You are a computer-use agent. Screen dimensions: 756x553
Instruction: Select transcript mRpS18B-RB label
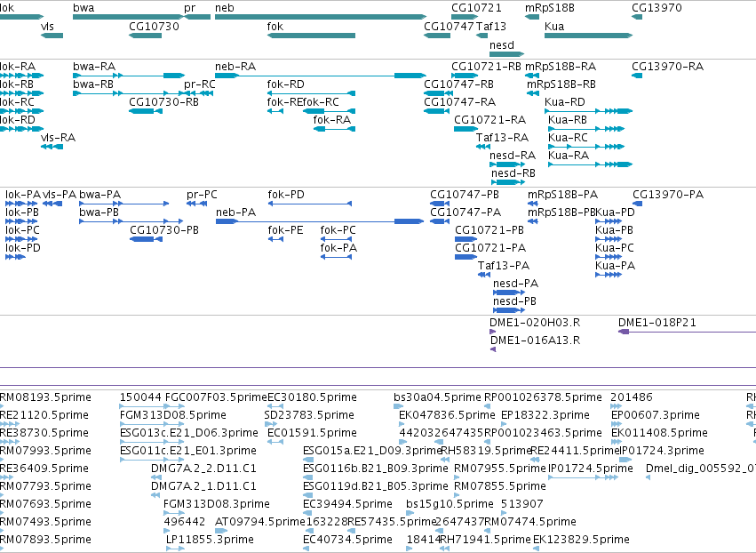561,84
